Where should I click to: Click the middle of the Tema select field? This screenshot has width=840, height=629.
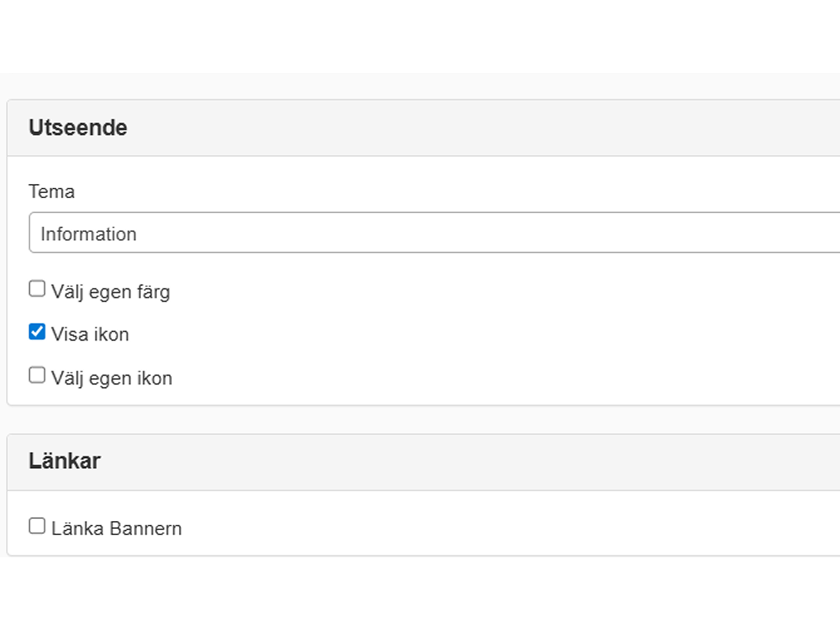pos(434,233)
